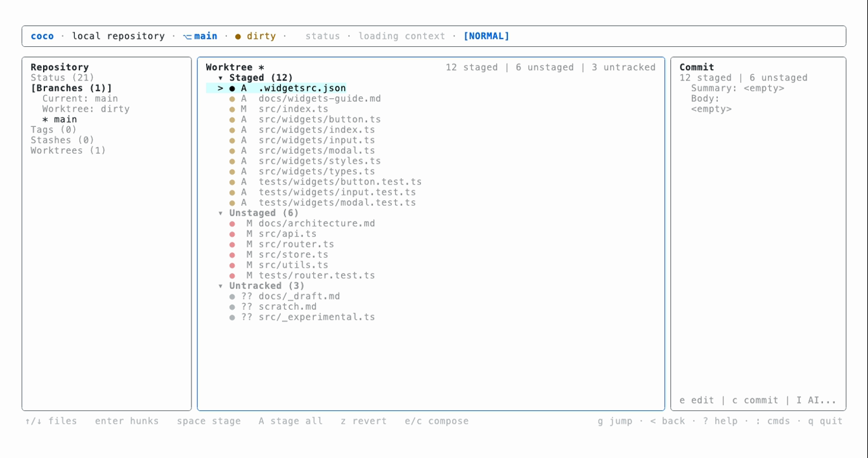Collapse the Unstaged (6) section triangle
Viewport: 868px width, 458px height.
(221, 213)
